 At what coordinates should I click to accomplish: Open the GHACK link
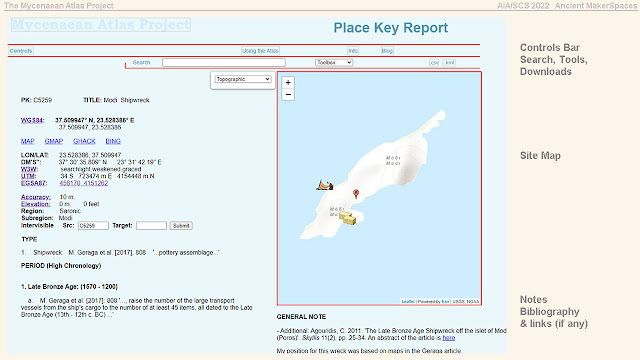tap(84, 141)
